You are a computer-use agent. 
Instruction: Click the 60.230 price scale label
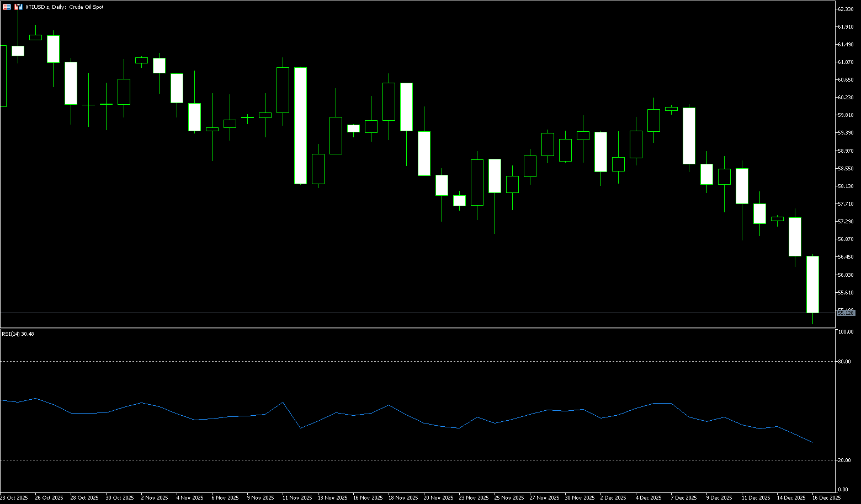pos(846,98)
